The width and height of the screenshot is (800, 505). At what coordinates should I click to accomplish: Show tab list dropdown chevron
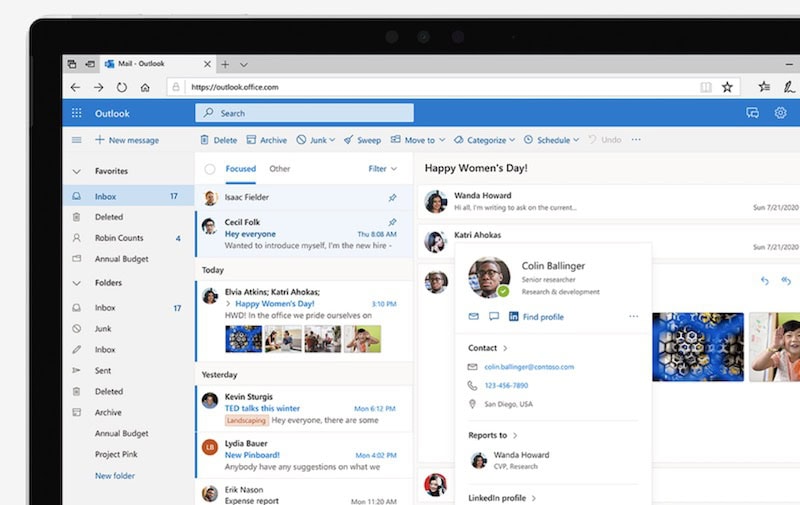pyautogui.click(x=244, y=65)
